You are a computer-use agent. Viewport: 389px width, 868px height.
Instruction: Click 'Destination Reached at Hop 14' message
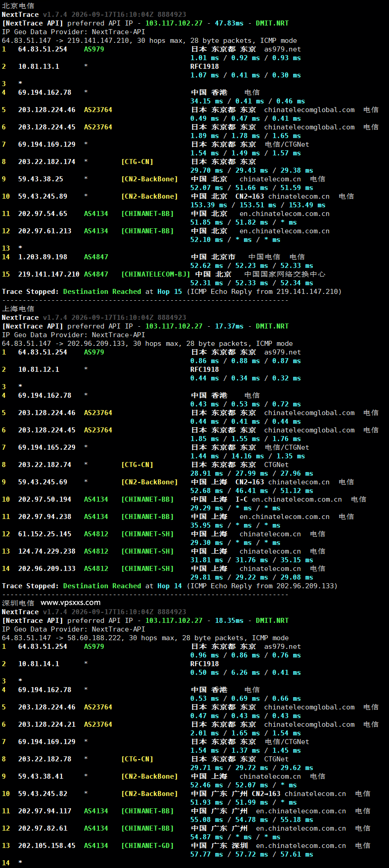click(x=123, y=586)
